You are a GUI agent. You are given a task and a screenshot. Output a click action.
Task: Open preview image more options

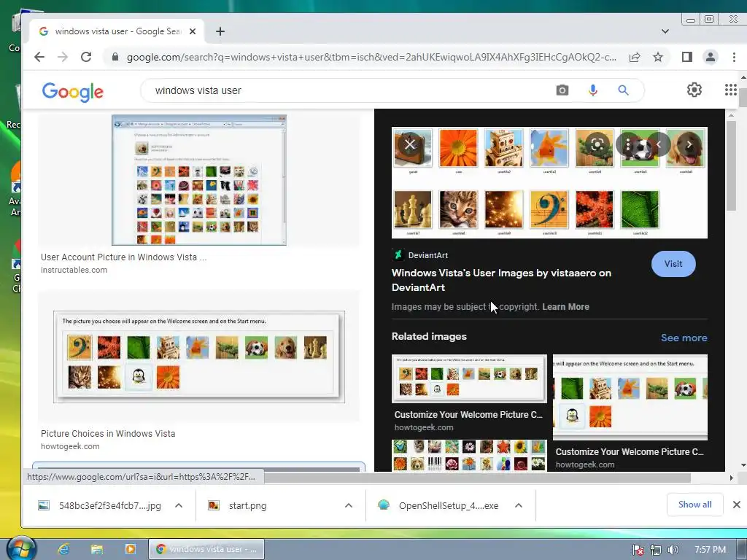coord(628,144)
